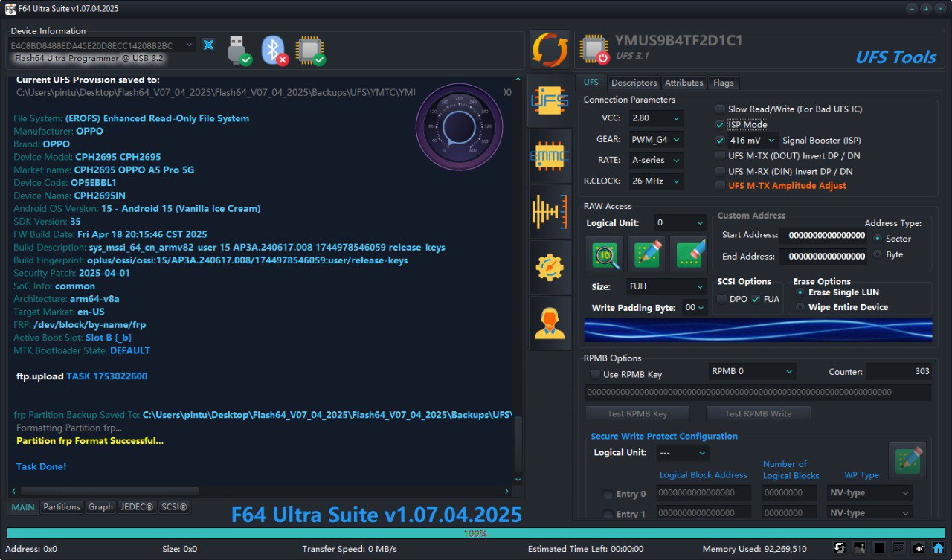The image size is (952, 560).
Task: Click the log horizontal scrollbar
Action: 110,491
